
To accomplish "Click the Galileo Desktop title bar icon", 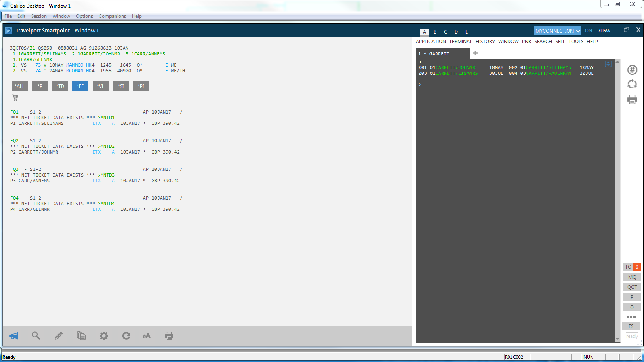I will pyautogui.click(x=5, y=6).
